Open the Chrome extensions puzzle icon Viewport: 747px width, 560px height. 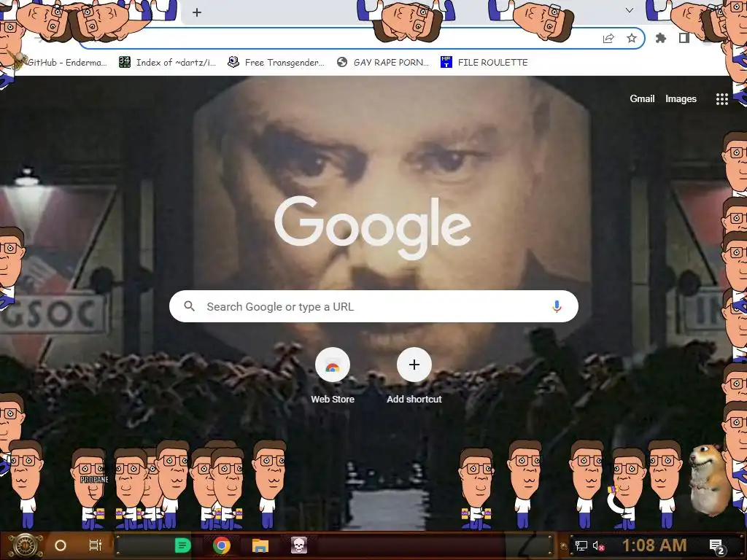point(661,38)
